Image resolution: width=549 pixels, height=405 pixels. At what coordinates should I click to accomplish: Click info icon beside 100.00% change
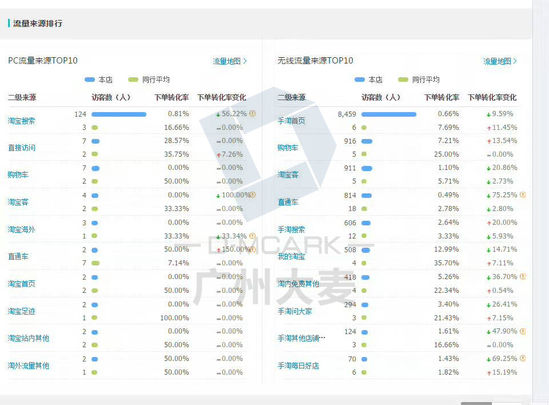(x=252, y=195)
